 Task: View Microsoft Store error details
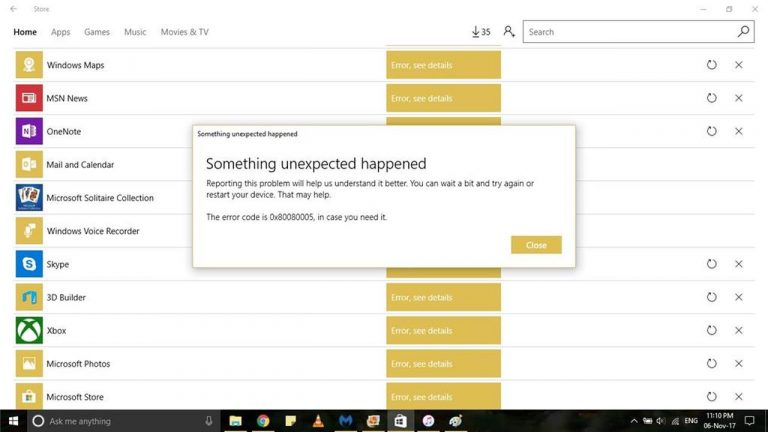(x=443, y=396)
